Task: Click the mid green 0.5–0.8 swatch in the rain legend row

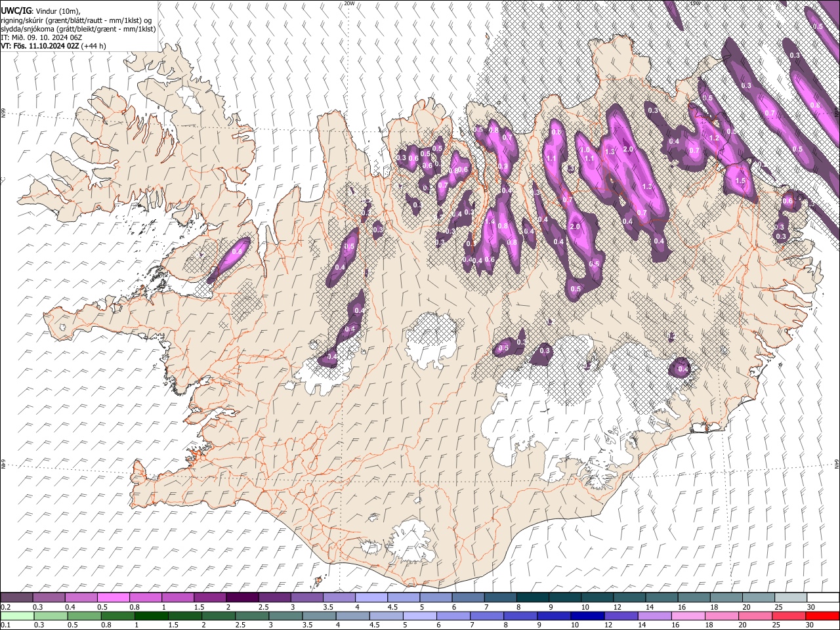Action: [84, 616]
